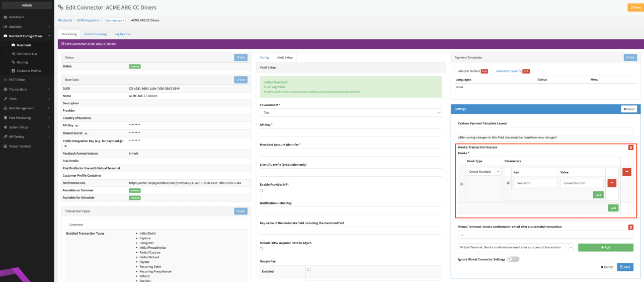Reveal the API Key with eye icon
Screen dimensions: 644x282
(77, 125)
